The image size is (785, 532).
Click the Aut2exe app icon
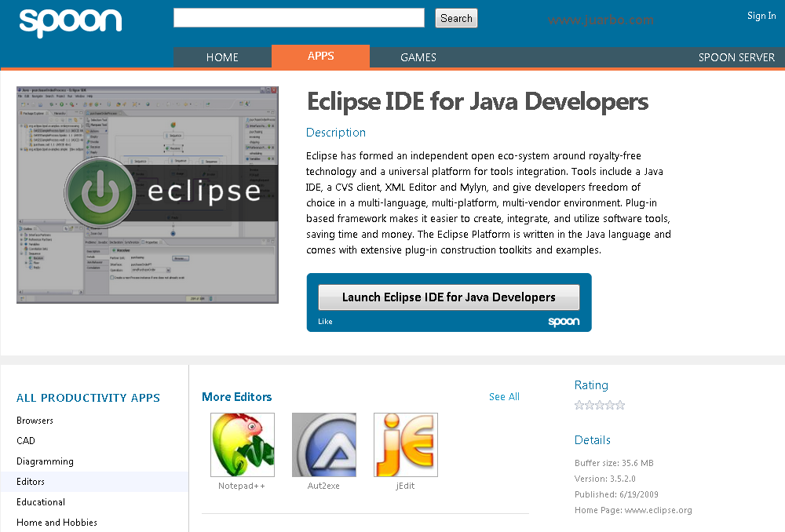tap(324, 444)
